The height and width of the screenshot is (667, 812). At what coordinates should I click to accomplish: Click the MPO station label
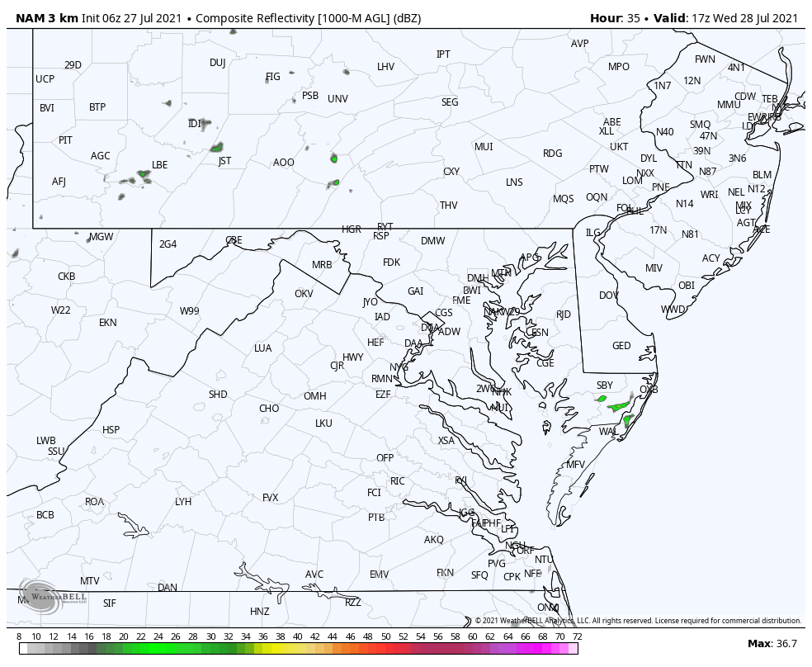tap(619, 67)
